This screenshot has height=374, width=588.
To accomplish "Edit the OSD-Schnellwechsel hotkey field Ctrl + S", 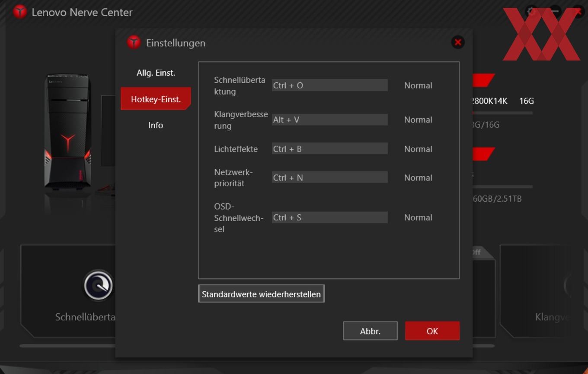I will [x=329, y=217].
